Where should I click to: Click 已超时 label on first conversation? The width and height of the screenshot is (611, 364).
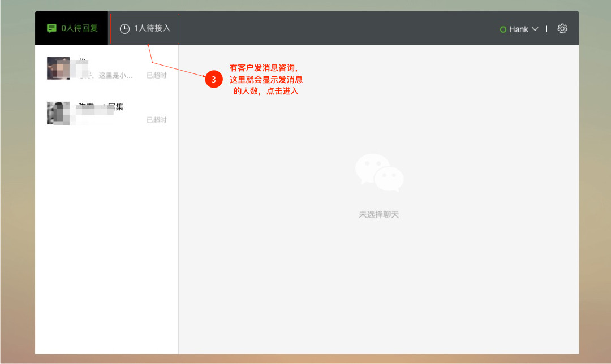tap(156, 75)
